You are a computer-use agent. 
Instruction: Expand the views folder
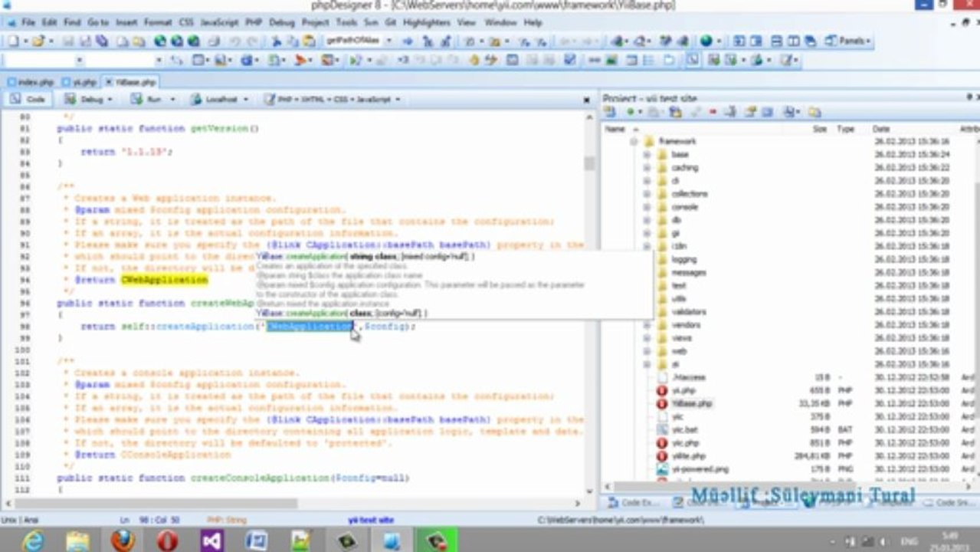647,338
